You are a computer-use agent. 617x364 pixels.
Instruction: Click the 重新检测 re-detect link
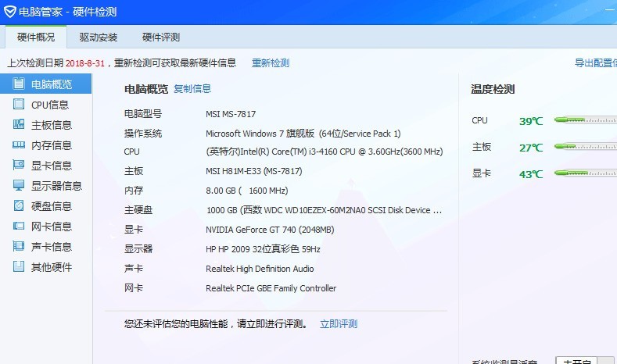pyautogui.click(x=271, y=63)
